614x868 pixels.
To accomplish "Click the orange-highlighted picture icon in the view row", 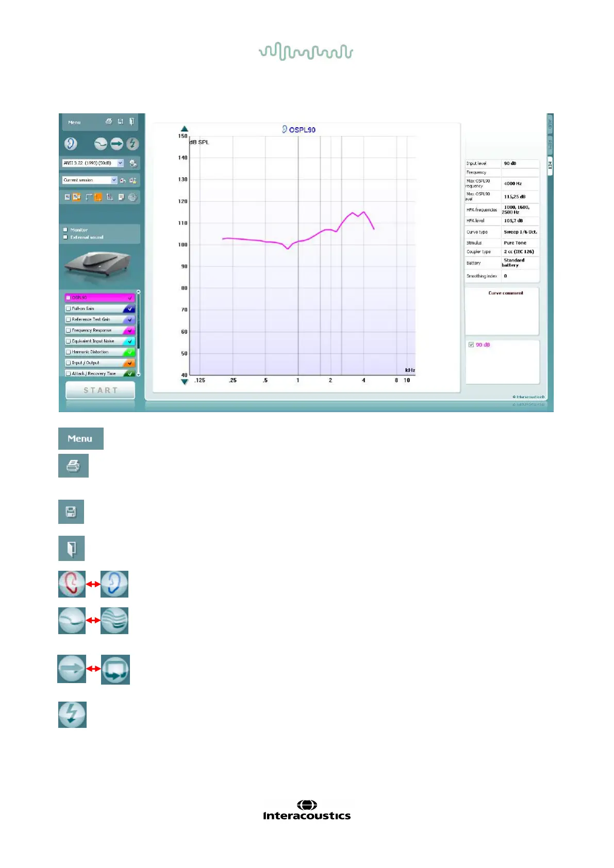I will click(76, 197).
